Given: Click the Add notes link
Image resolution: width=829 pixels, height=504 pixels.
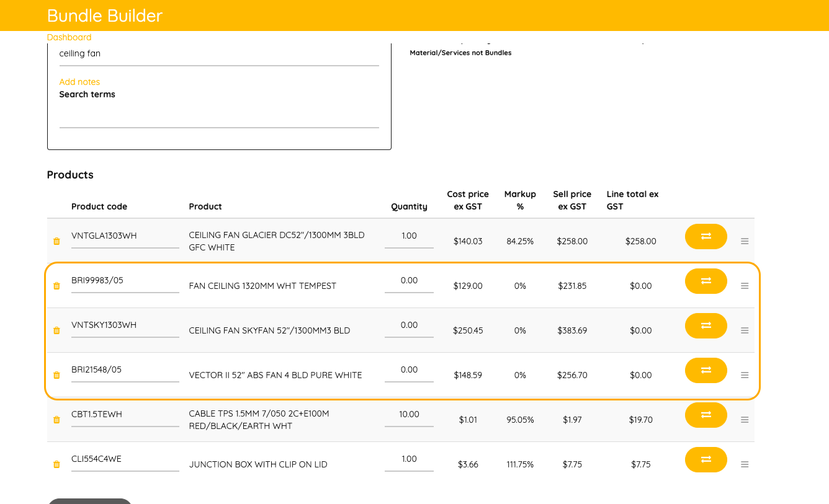Looking at the screenshot, I should tap(79, 82).
